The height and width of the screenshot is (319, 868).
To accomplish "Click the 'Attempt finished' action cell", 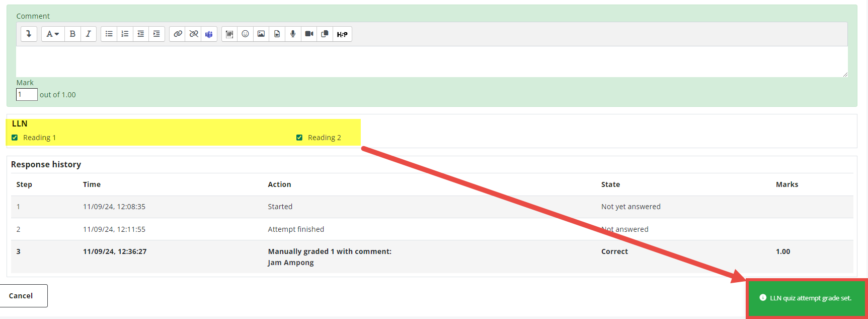I will pos(296,229).
